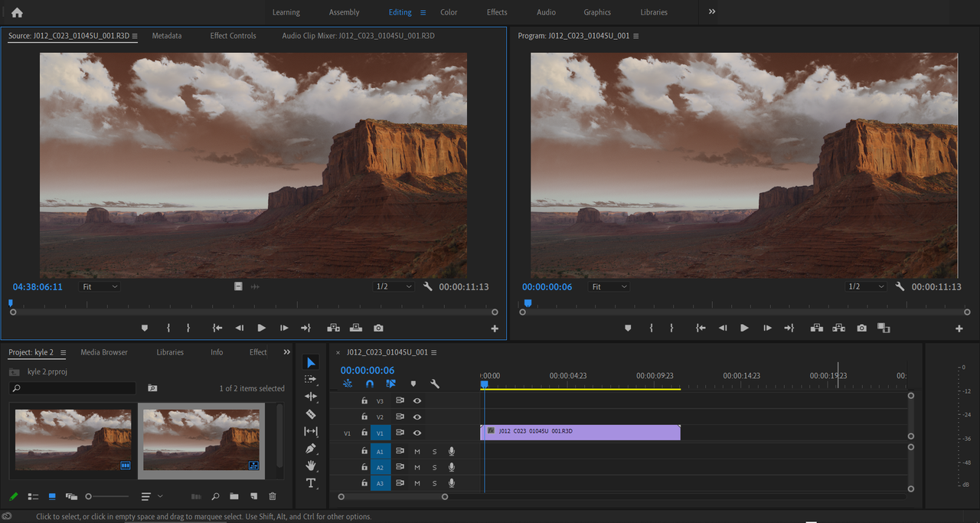Open Program monitor 1/2 resolution dropdown
980x523 pixels.
pos(864,286)
